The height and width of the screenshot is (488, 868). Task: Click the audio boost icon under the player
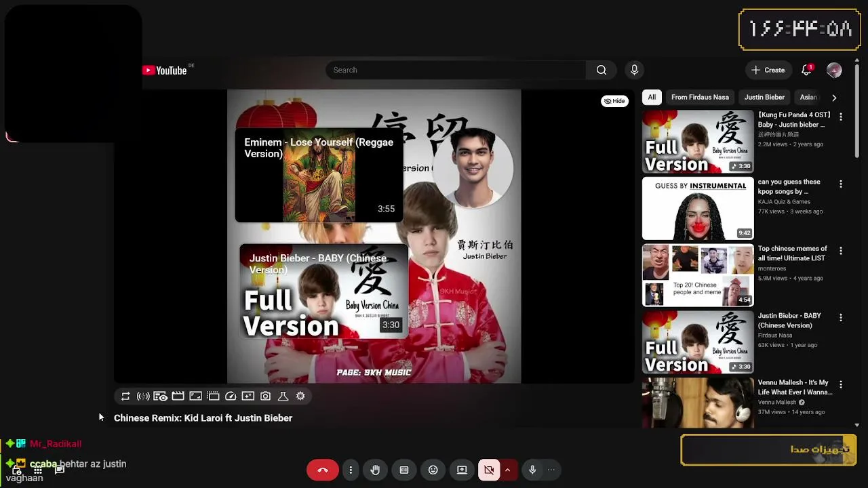(x=143, y=396)
